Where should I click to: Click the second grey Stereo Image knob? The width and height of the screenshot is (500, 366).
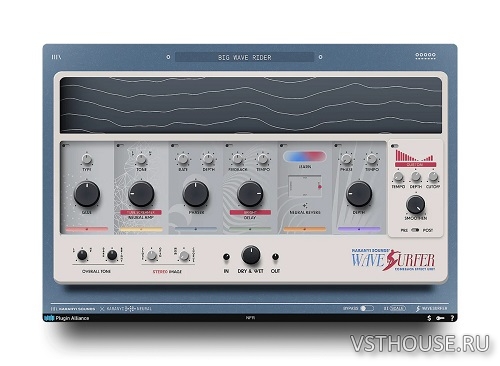click(x=184, y=256)
